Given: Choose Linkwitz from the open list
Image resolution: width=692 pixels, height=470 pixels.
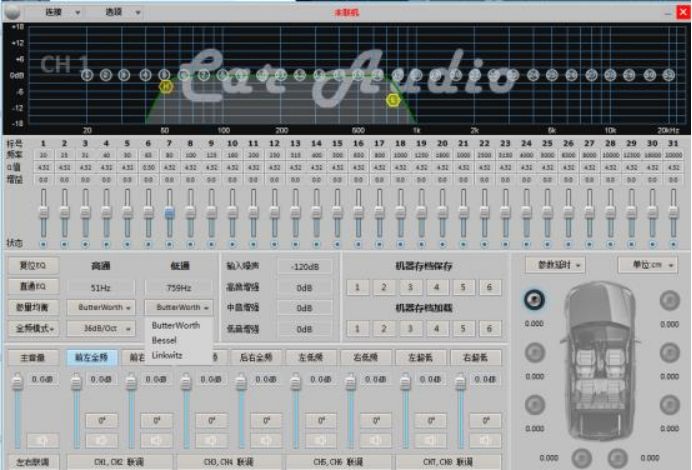Looking at the screenshot, I should (x=167, y=355).
